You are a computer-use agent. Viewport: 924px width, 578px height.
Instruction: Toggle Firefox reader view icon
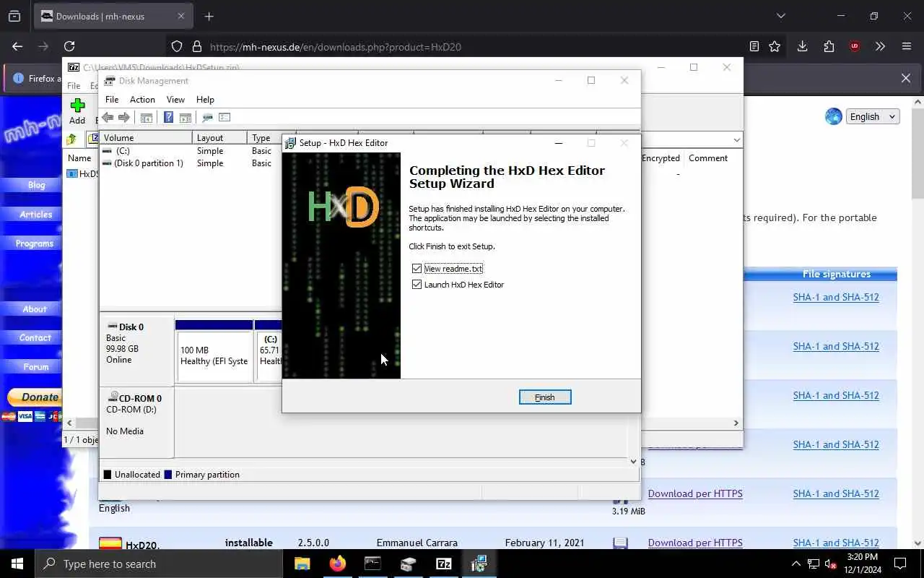754,46
